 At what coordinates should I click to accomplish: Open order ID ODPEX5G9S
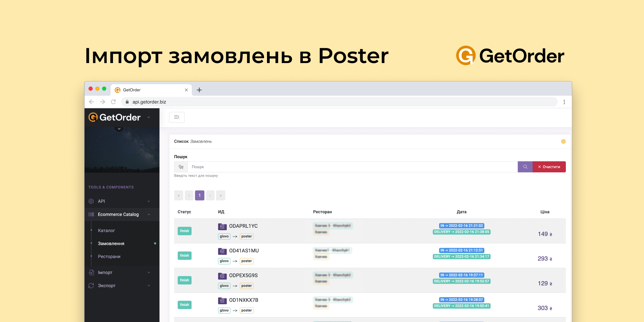point(243,276)
